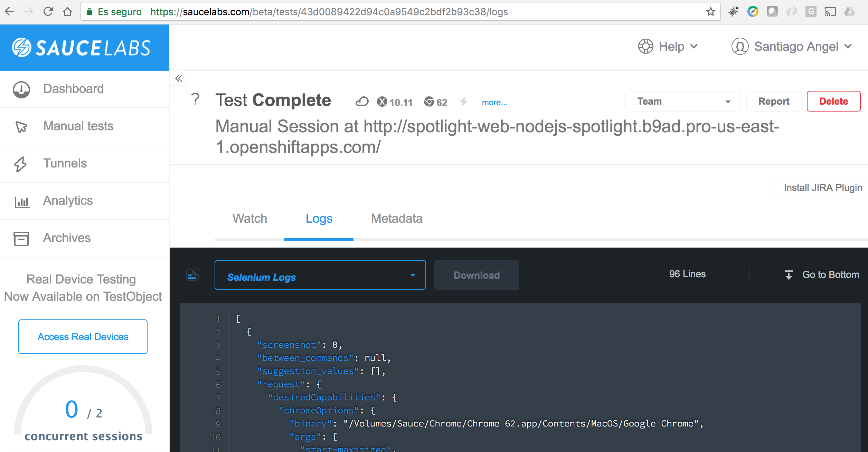This screenshot has height=452, width=868.
Task: Open the Help dropdown menu
Action: pos(668,46)
